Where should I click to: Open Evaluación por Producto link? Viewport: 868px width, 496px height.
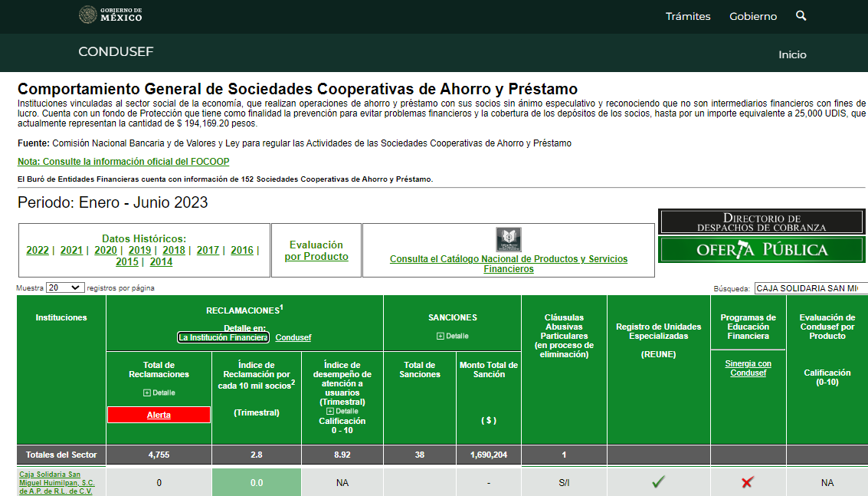click(x=316, y=251)
